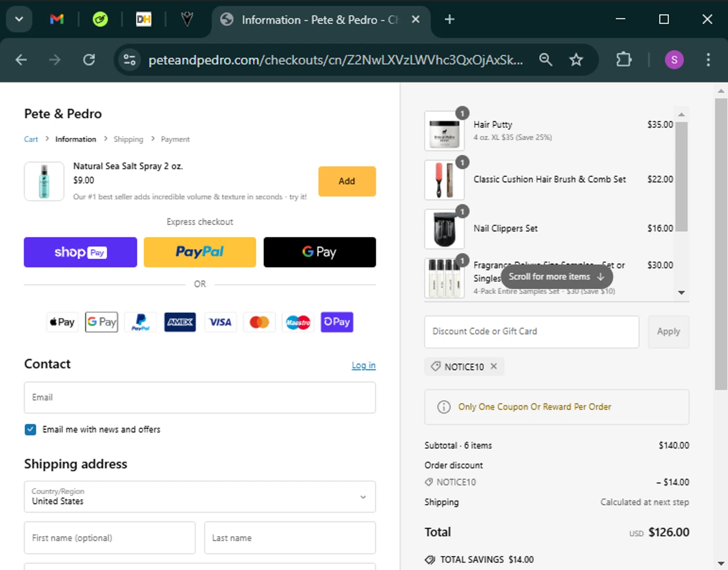The height and width of the screenshot is (570, 728).
Task: Open the Gmail pinned tab
Action: pyautogui.click(x=57, y=19)
